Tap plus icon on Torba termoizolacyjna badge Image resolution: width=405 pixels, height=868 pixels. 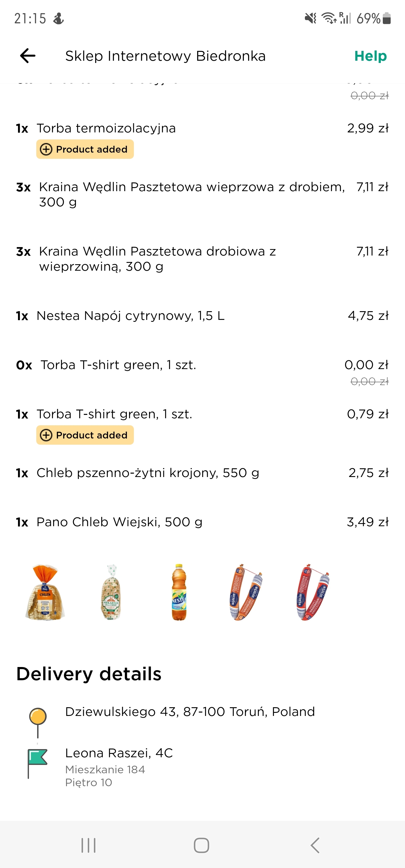pos(46,149)
